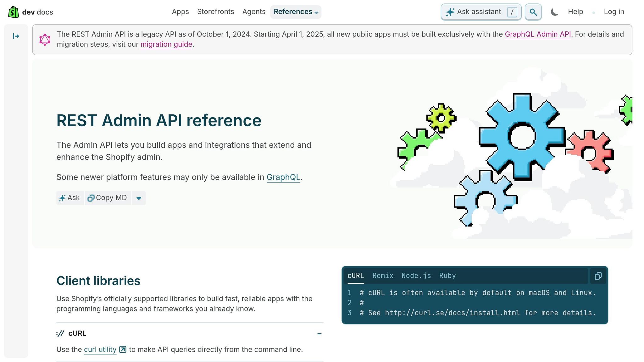
Task: Click code line 3 with curl.se URL
Action: click(478, 313)
